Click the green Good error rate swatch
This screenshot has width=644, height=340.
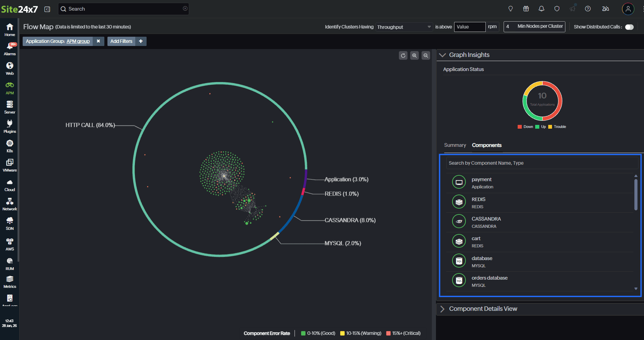click(303, 333)
